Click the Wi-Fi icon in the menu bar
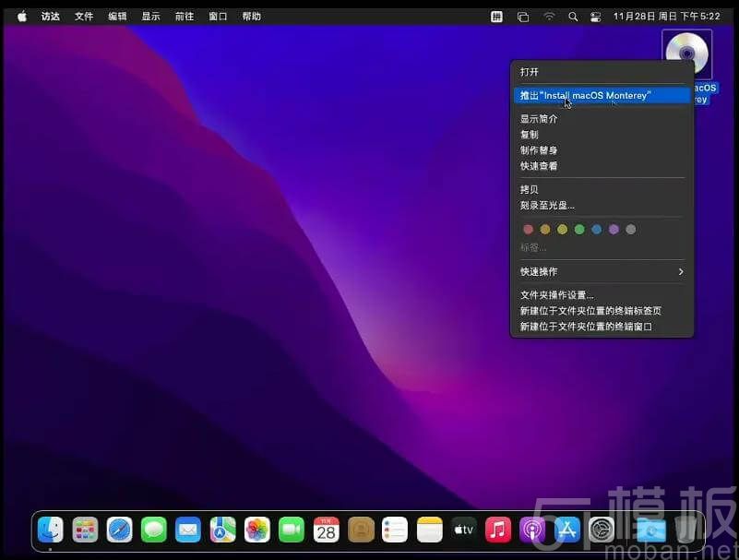739x560 pixels. tap(548, 16)
